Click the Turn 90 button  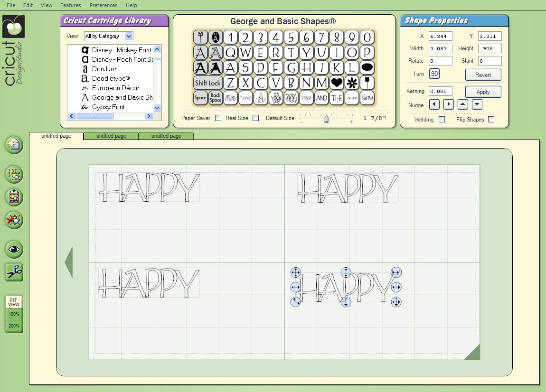coord(434,74)
